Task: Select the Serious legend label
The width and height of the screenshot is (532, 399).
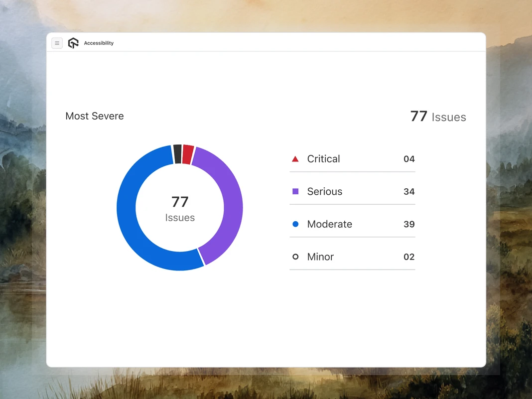Action: pyautogui.click(x=325, y=191)
